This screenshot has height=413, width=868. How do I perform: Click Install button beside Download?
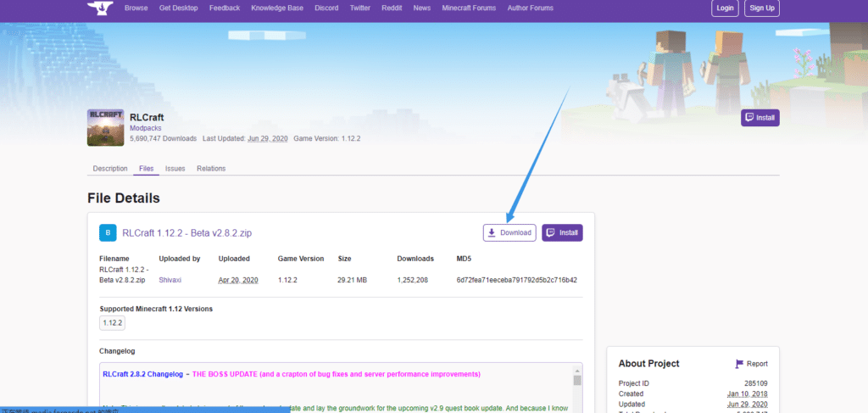click(562, 232)
